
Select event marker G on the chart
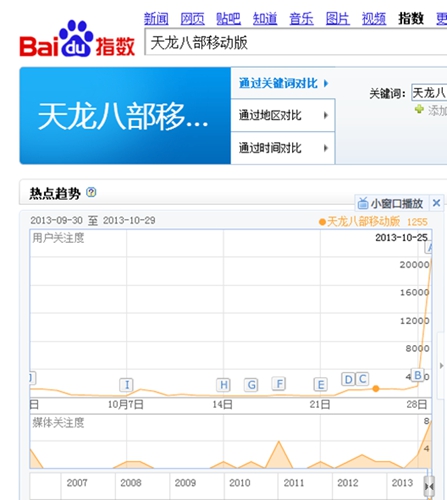click(251, 385)
